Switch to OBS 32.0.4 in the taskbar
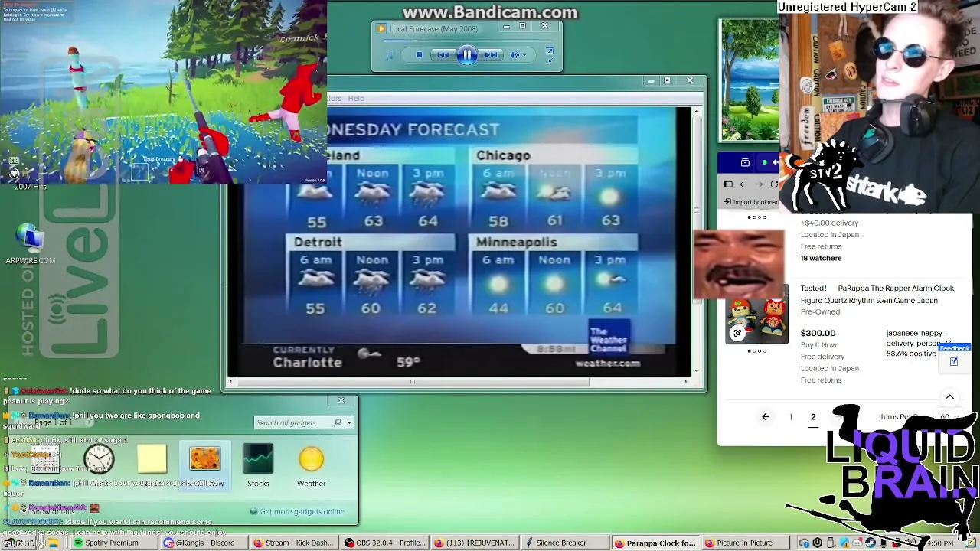 (x=385, y=543)
